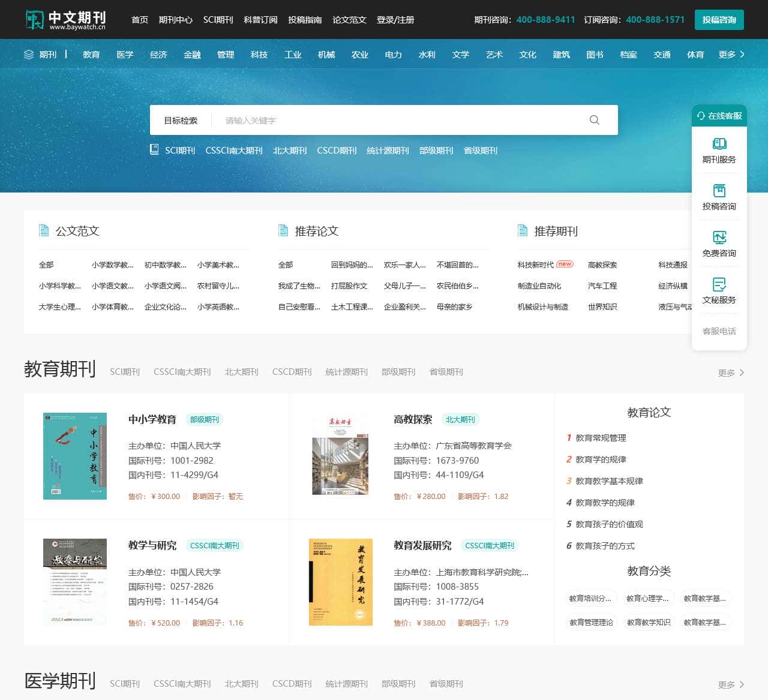Open 高教探索 journal cover thumbnail
This screenshot has width=768, height=700.
tap(340, 456)
